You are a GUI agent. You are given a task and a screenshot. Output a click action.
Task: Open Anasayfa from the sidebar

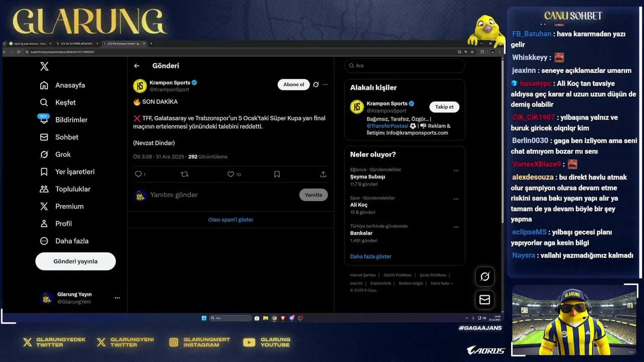tap(63, 85)
